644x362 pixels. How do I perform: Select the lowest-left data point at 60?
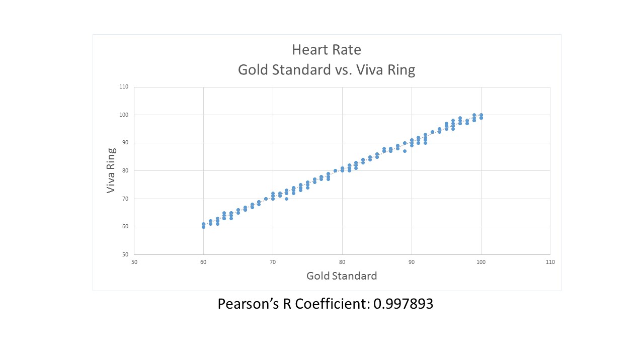[203, 227]
